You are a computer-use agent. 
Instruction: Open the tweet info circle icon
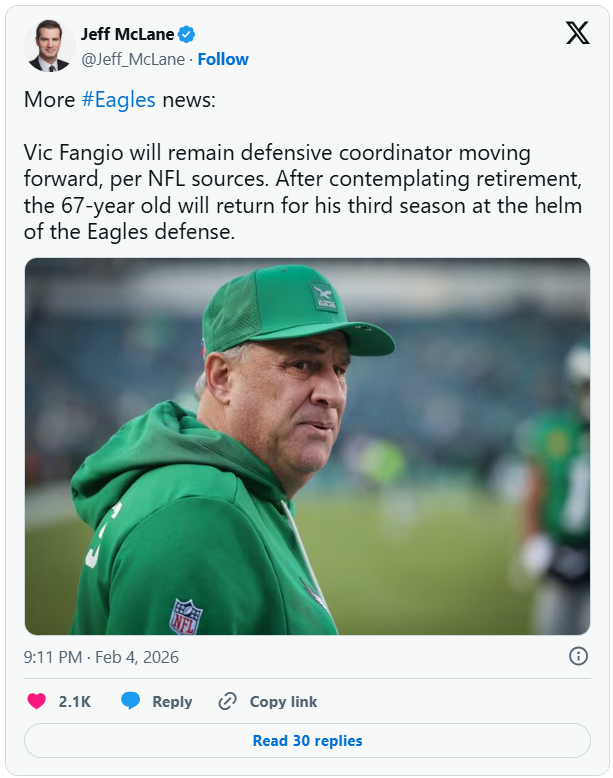578,656
